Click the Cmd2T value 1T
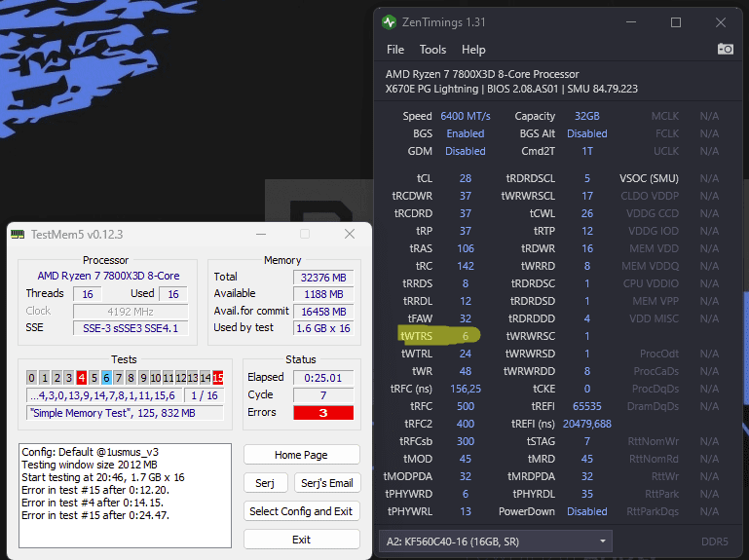The image size is (749, 560). (587, 151)
